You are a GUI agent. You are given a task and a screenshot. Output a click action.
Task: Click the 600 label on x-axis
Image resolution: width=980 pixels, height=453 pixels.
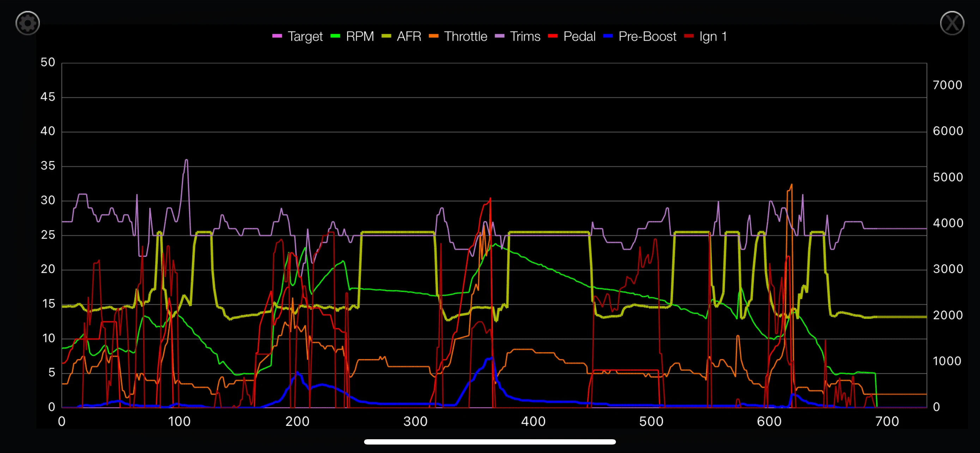pyautogui.click(x=769, y=422)
